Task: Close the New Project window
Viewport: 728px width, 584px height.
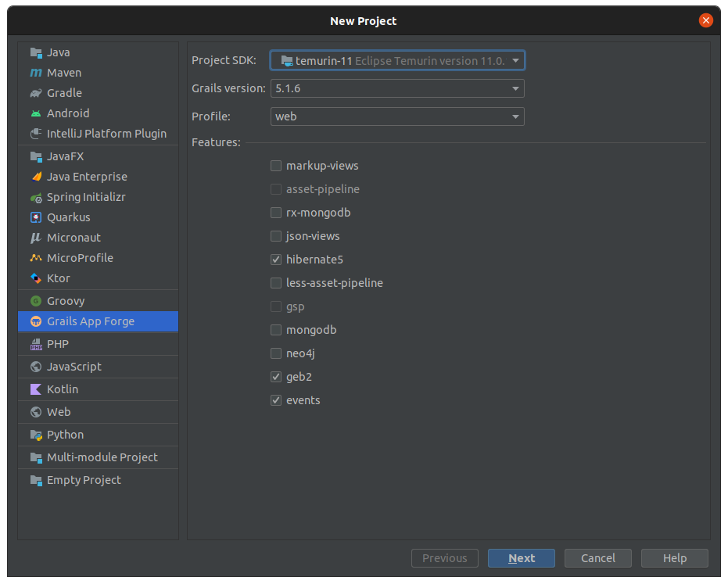Action: [705, 21]
